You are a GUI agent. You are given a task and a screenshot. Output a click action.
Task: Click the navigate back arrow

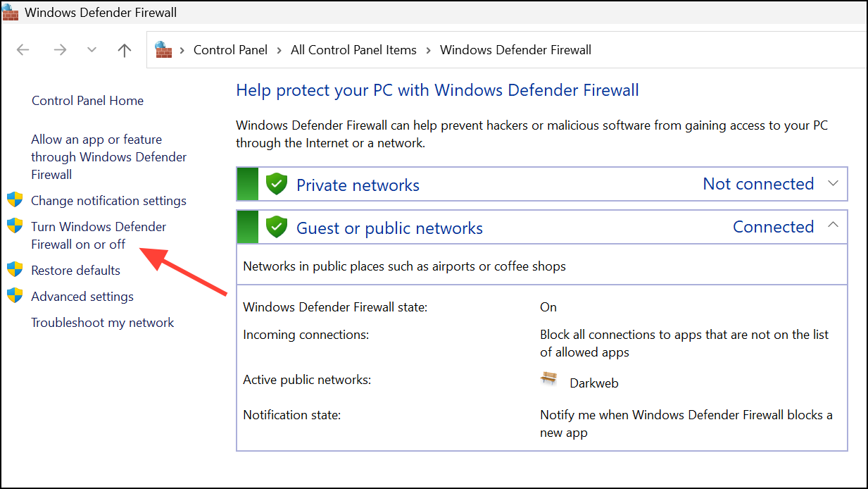(x=23, y=49)
